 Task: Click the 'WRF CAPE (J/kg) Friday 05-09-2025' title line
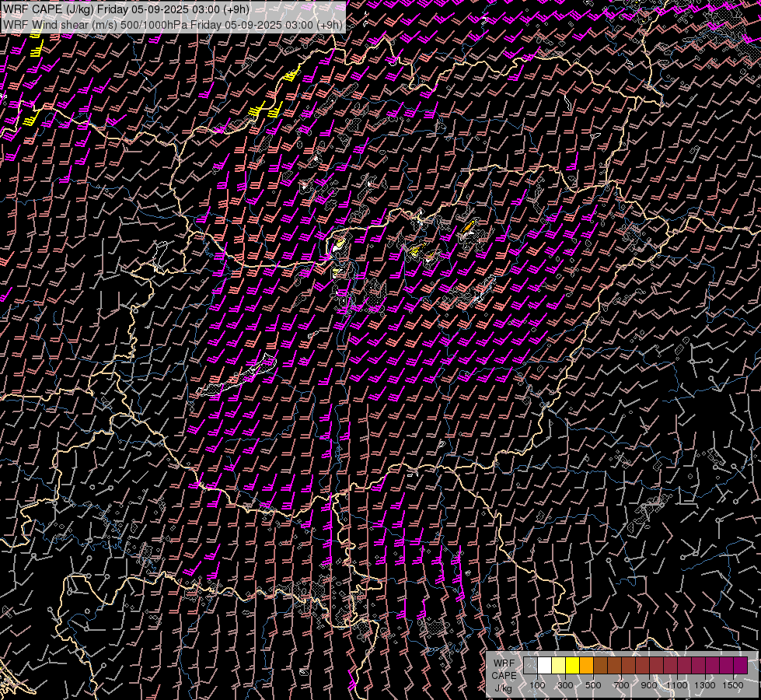[126, 9]
